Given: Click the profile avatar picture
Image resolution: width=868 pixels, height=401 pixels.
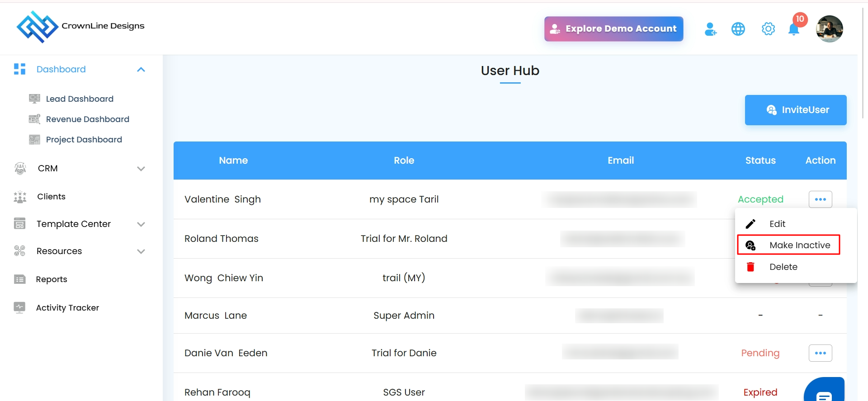Looking at the screenshot, I should [x=829, y=29].
